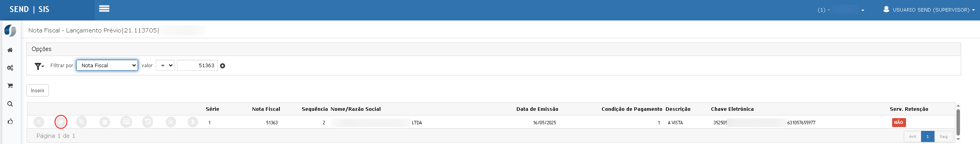
Task: Click the right arrow advance icon in row
Action: [x=193, y=122]
